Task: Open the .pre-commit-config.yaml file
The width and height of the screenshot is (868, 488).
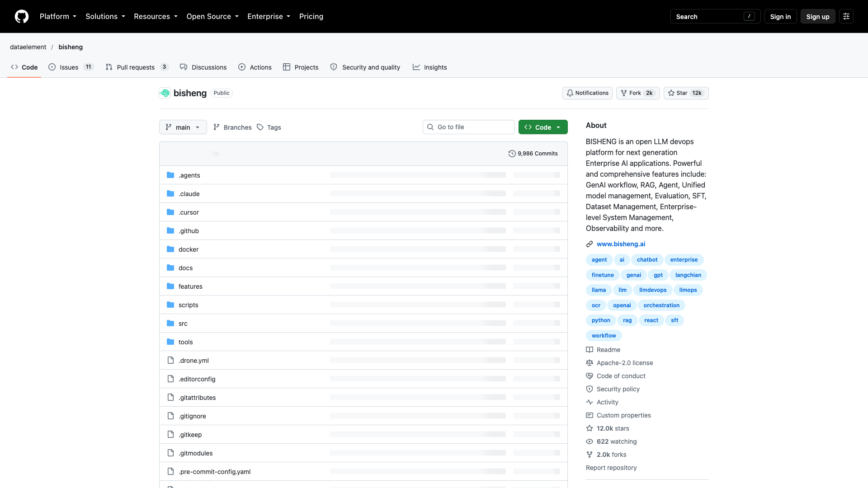Action: (x=214, y=472)
